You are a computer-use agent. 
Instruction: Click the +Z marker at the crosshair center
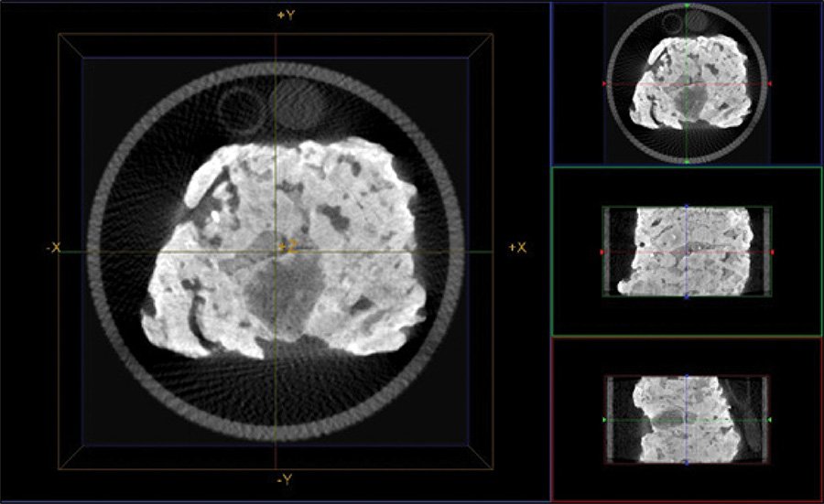pos(287,245)
